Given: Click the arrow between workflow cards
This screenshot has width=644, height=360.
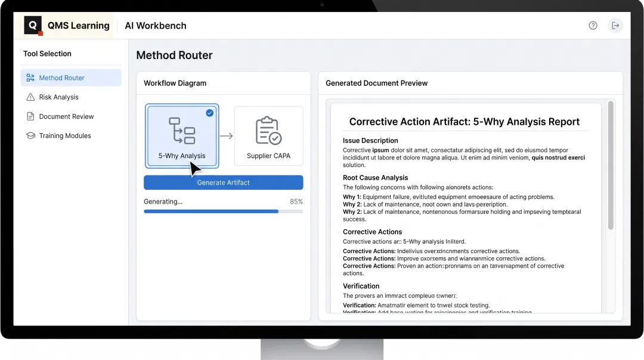Looking at the screenshot, I should coord(227,136).
